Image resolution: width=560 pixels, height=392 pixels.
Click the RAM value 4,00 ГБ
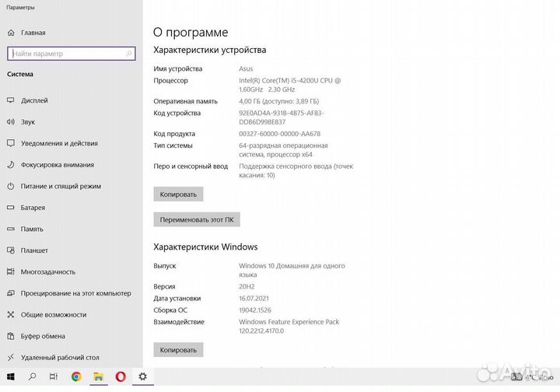point(279,101)
